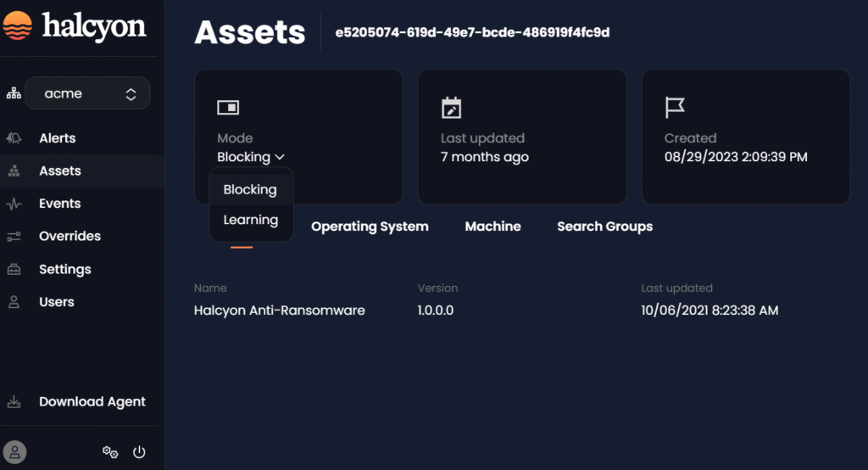Open the acme tenant selector dropdown
This screenshot has height=470, width=868.
click(87, 94)
